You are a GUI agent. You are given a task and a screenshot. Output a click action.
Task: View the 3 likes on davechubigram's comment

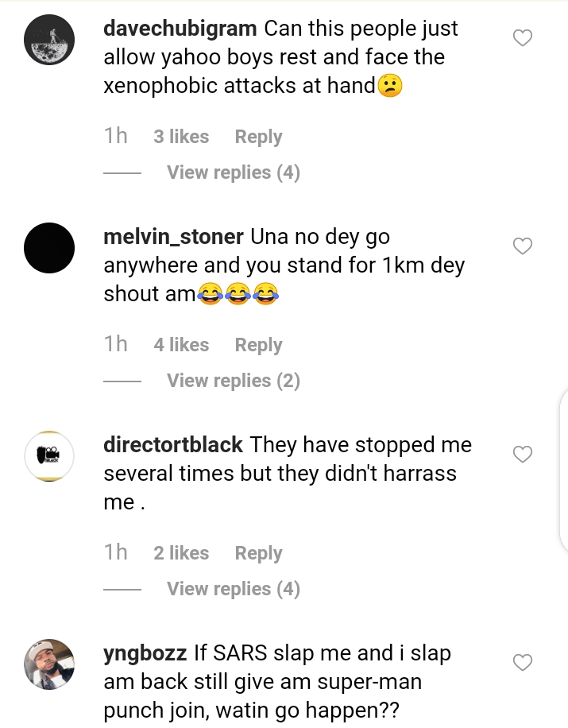coord(181,137)
